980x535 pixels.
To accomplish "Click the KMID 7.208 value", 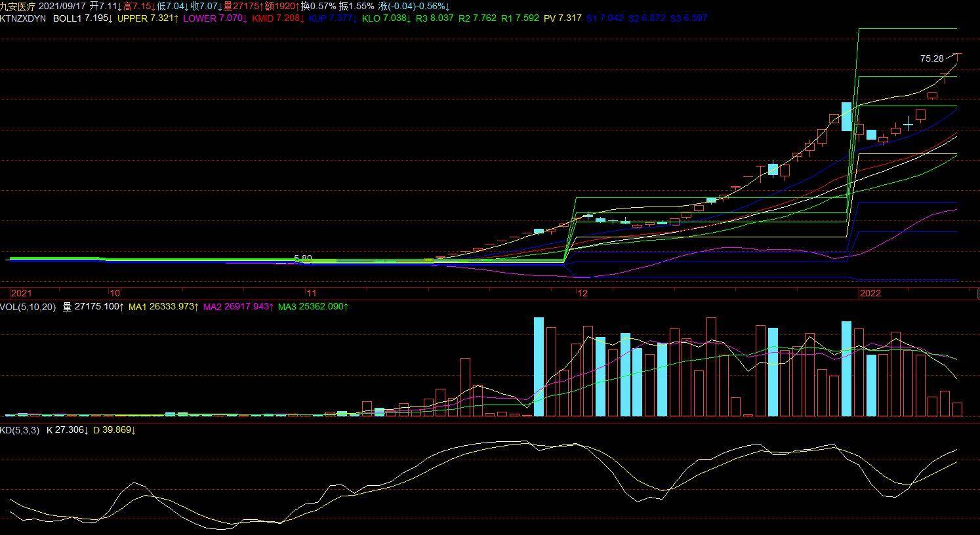I will point(278,18).
